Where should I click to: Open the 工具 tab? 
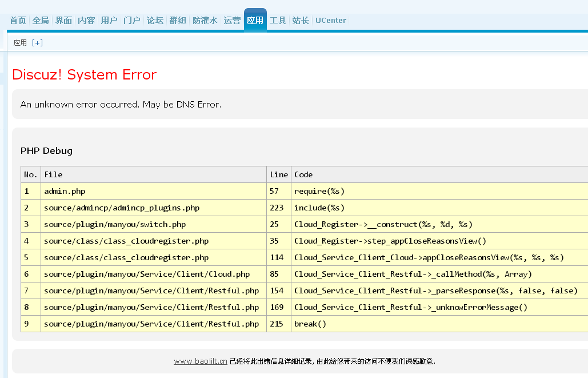(278, 21)
